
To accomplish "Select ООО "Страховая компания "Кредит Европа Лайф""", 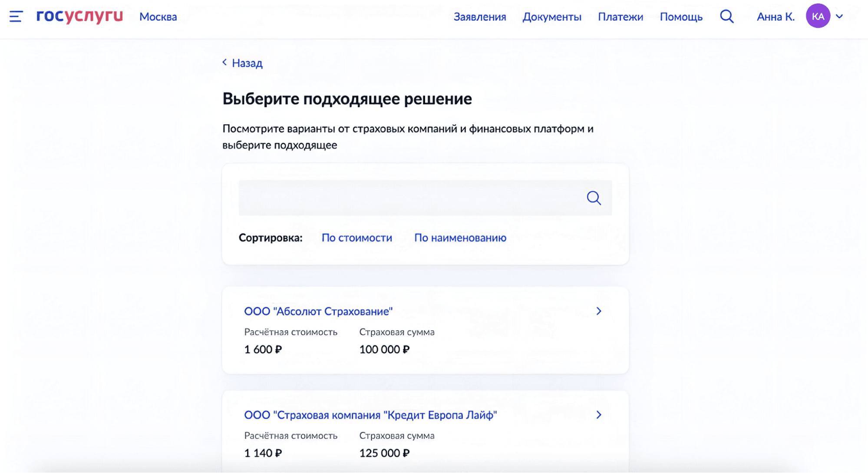I will [x=370, y=415].
